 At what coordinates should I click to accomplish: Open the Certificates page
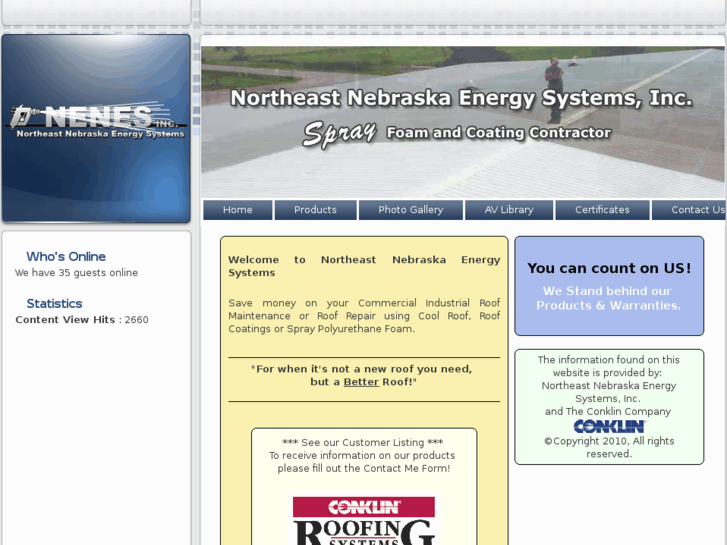coord(602,210)
